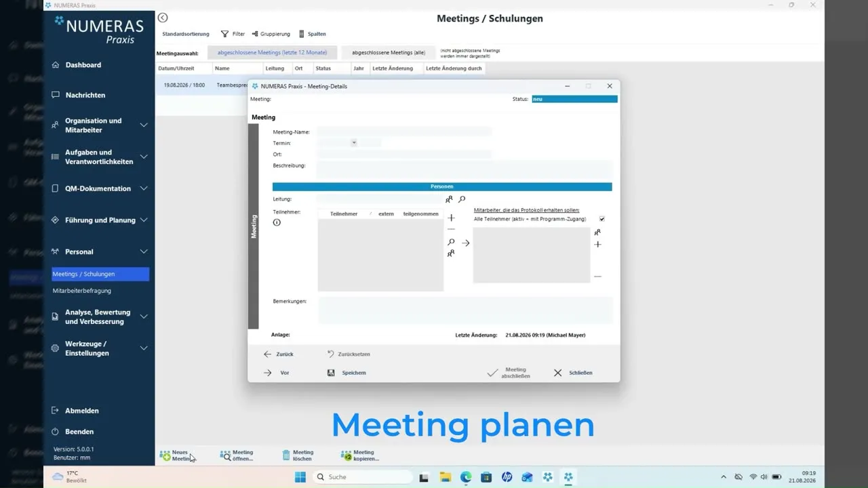This screenshot has width=868, height=488.
Task: Click the minus icon beside the Teilnehmer table
Action: (451, 230)
